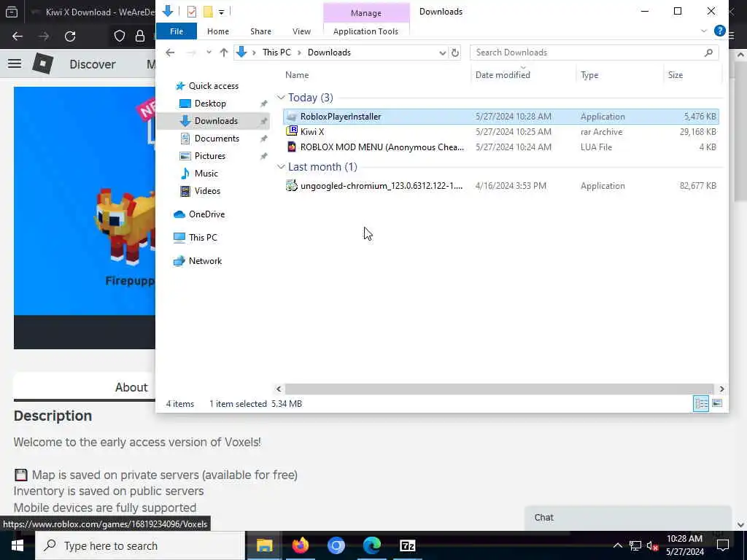Viewport: 747px width, 560px height.
Task: Click Explorer's back navigation arrow
Action: tap(170, 52)
